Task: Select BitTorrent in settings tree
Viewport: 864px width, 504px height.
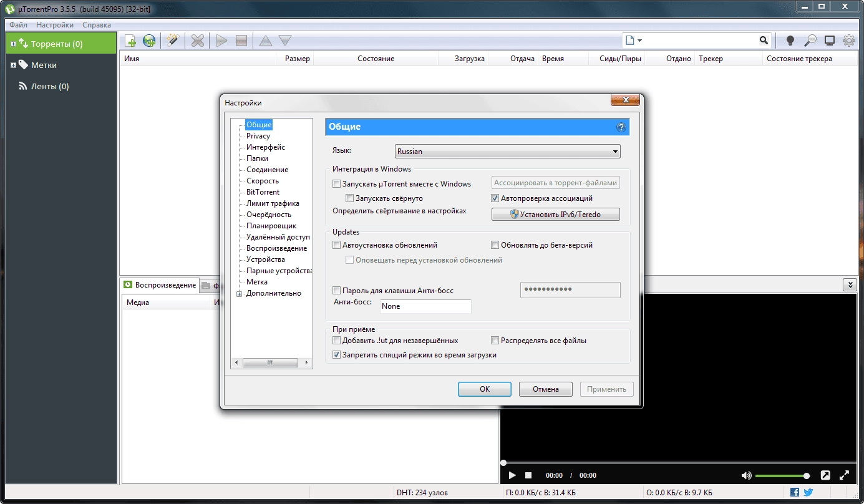Action: 263,192
